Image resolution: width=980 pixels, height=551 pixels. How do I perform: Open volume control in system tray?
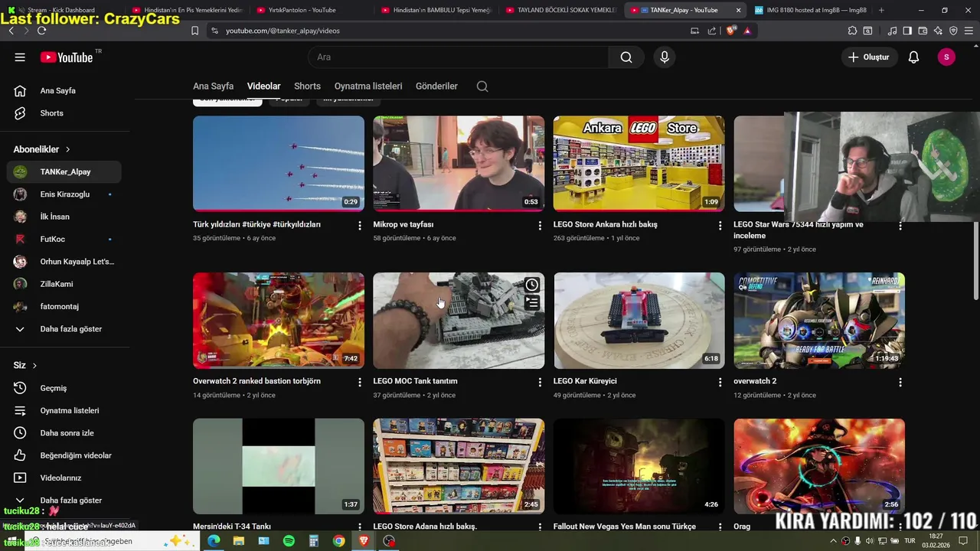[869, 541]
